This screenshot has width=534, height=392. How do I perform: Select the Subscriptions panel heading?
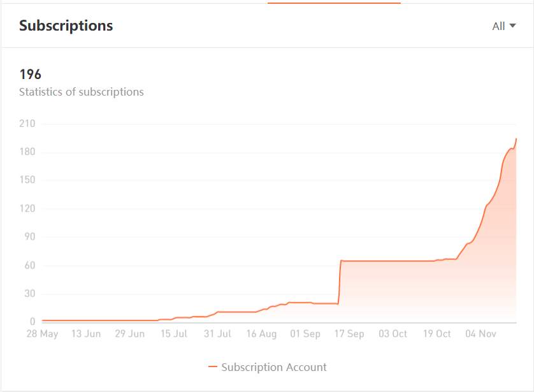[66, 25]
